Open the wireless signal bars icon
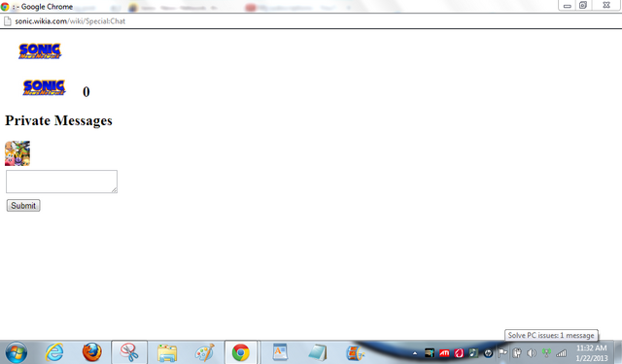 561,353
